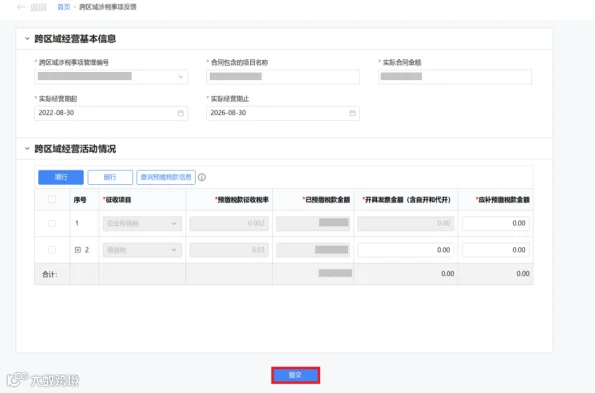
Task: Click row 2 已预缴税款金额 field
Action: [313, 250]
